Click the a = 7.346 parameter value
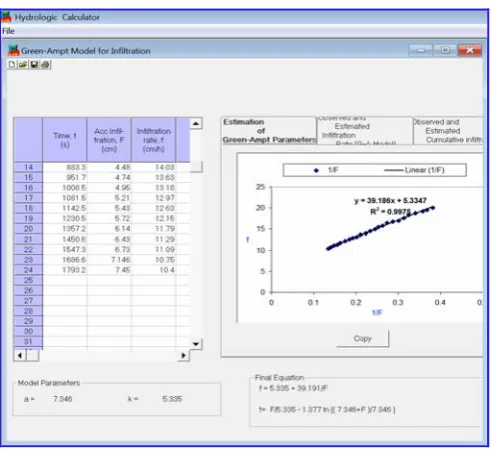The width and height of the screenshot is (493, 454). pyautogui.click(x=62, y=399)
